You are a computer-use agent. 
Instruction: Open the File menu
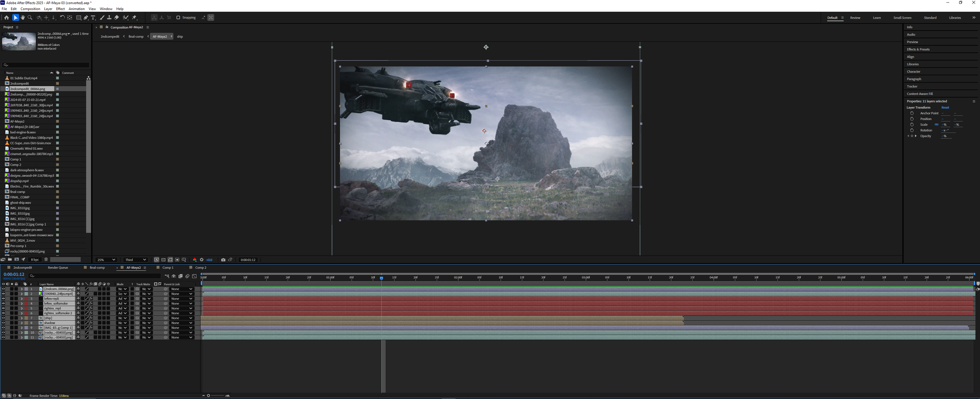pyautogui.click(x=4, y=9)
